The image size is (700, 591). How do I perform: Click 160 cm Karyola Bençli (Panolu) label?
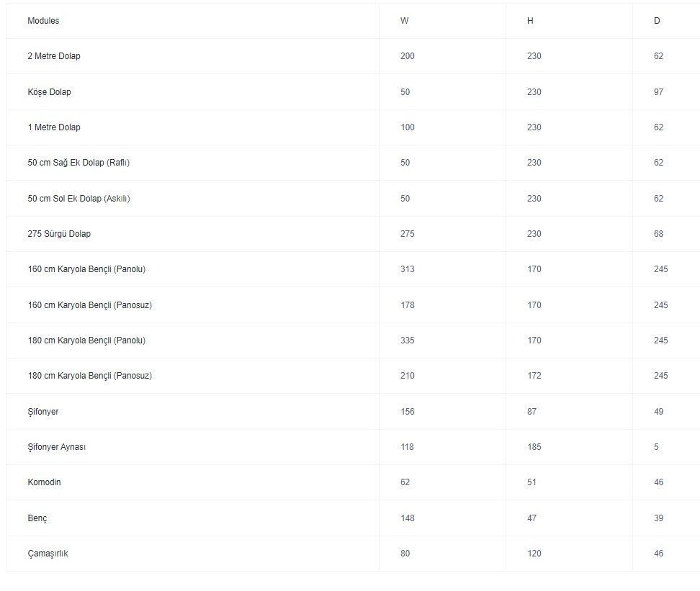(86, 269)
